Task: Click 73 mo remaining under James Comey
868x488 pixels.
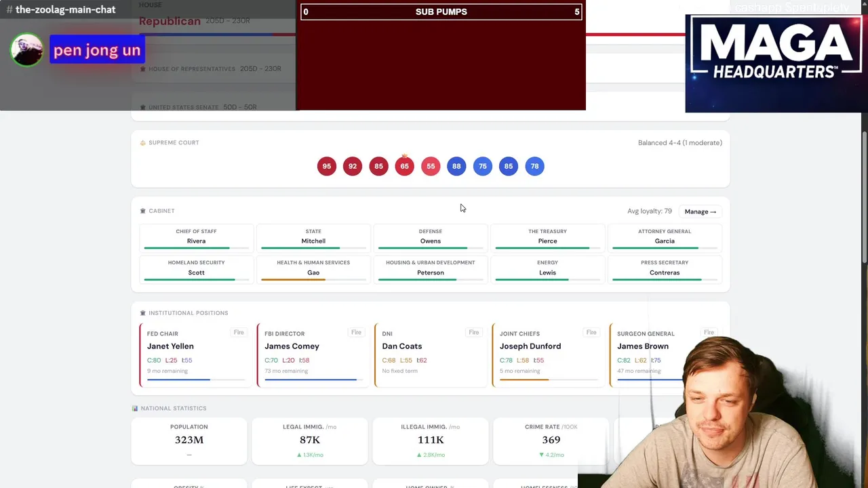Action: 286,371
